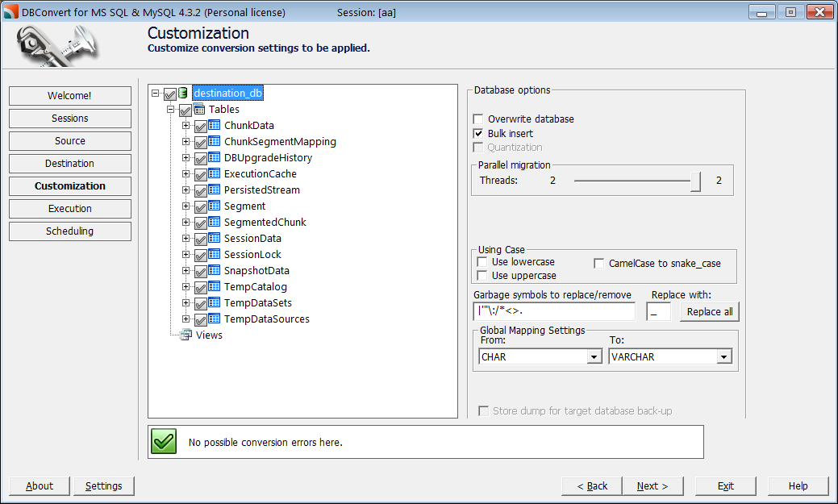Expand the ExecutionCache tree node
Image resolution: width=838 pixels, height=504 pixels.
pos(185,173)
